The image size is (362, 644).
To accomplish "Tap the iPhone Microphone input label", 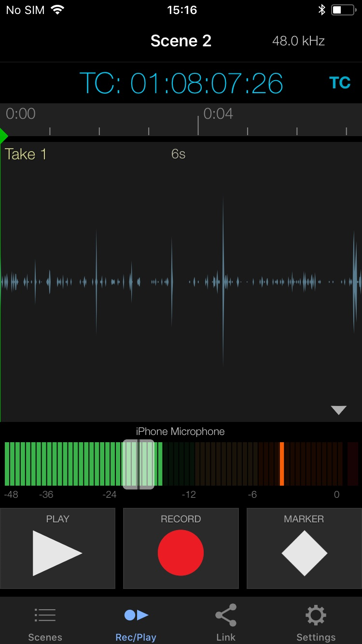I will coord(181,432).
